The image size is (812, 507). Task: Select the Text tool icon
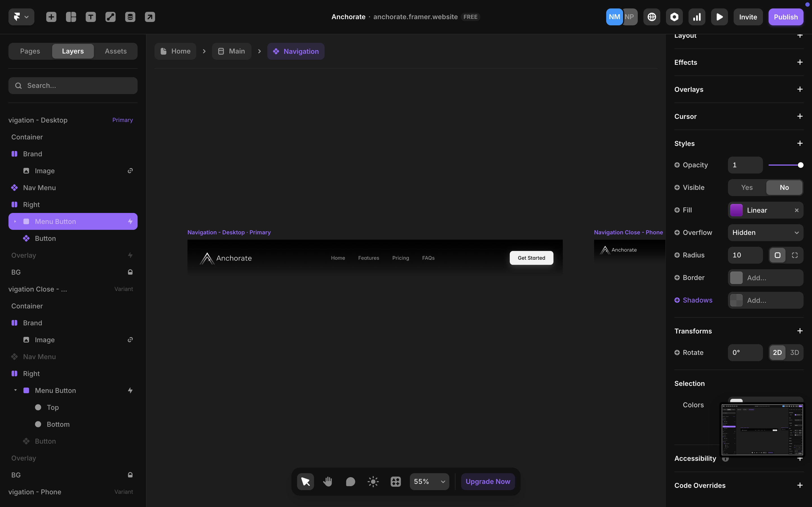point(91,17)
